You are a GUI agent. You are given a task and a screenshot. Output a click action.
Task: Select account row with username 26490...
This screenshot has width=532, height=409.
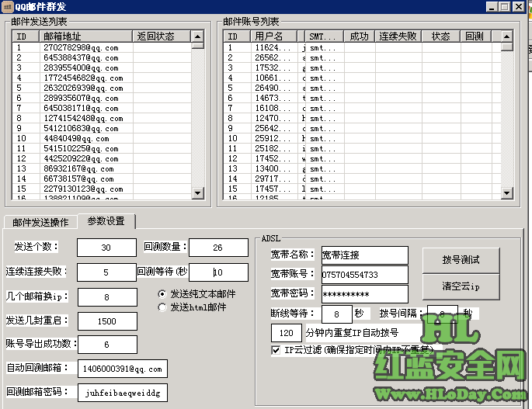[362, 88]
